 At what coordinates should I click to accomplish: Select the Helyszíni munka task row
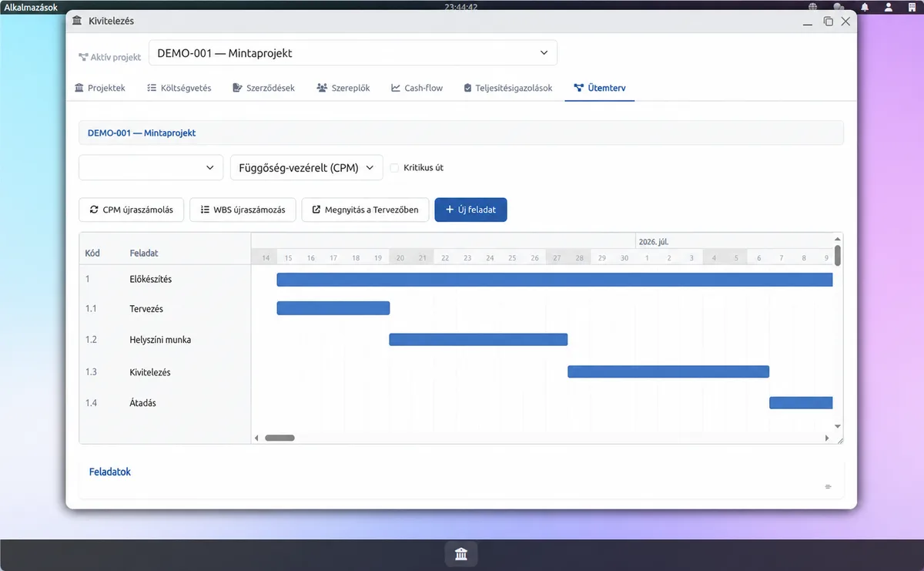pos(165,340)
